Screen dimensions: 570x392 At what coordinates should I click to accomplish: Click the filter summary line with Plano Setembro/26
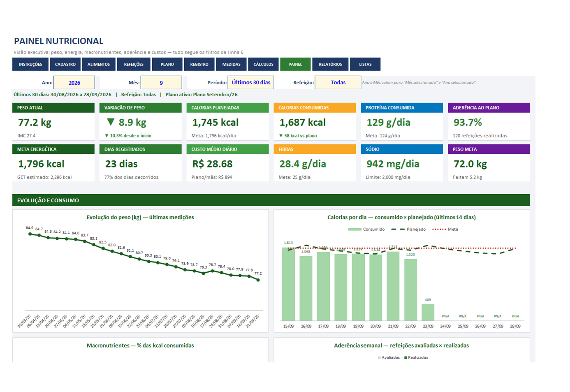[x=125, y=95]
